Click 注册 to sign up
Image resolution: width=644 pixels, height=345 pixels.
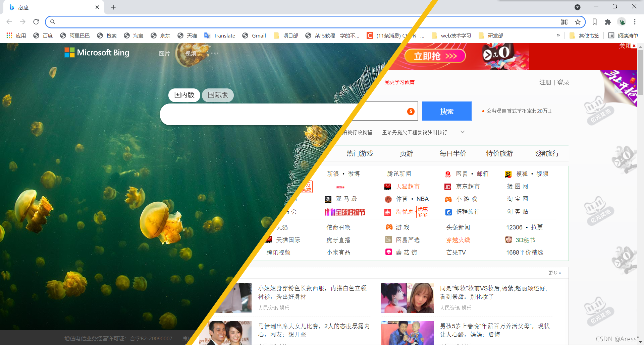(x=545, y=82)
